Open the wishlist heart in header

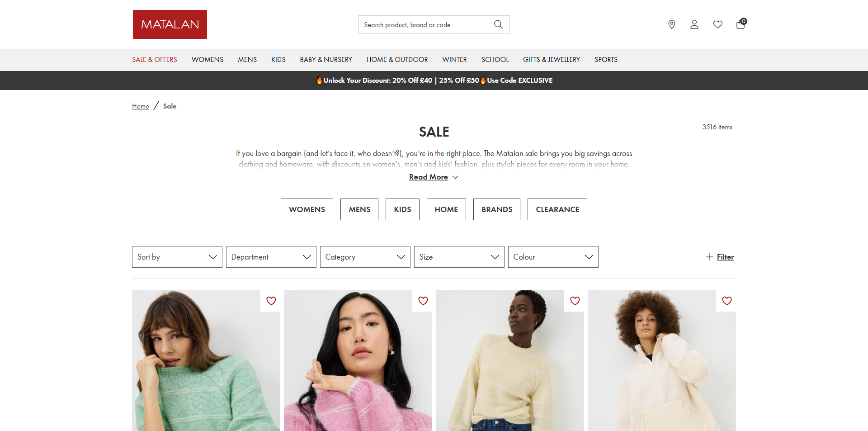click(718, 24)
